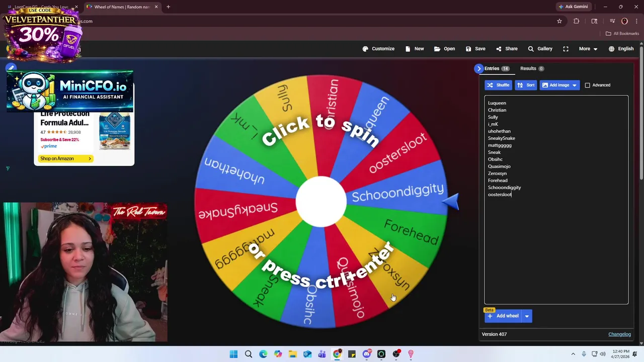Open Sticky Notes from taskbar
644x362 pixels.
(x=352, y=354)
